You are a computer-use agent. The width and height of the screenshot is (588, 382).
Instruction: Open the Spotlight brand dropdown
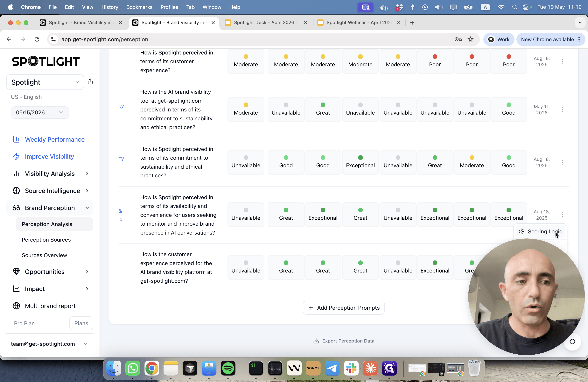[x=45, y=82]
